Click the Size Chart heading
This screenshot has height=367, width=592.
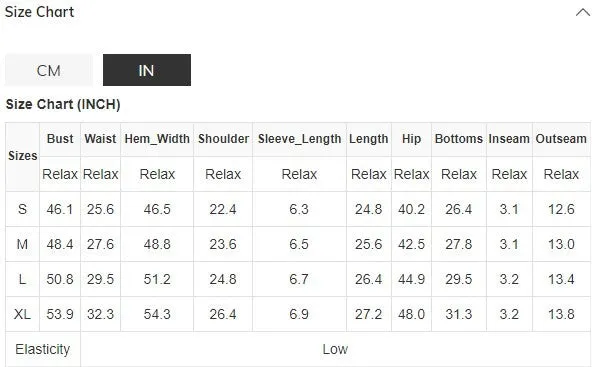tap(39, 12)
